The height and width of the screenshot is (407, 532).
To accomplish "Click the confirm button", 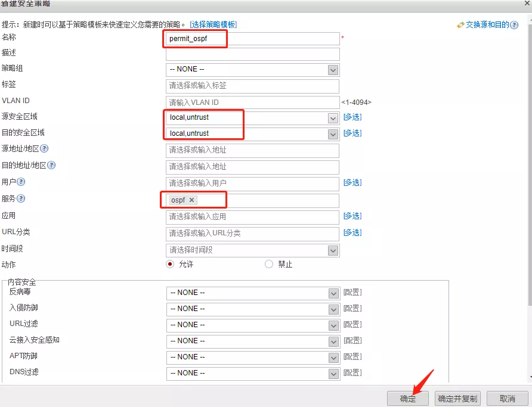I will (408, 399).
